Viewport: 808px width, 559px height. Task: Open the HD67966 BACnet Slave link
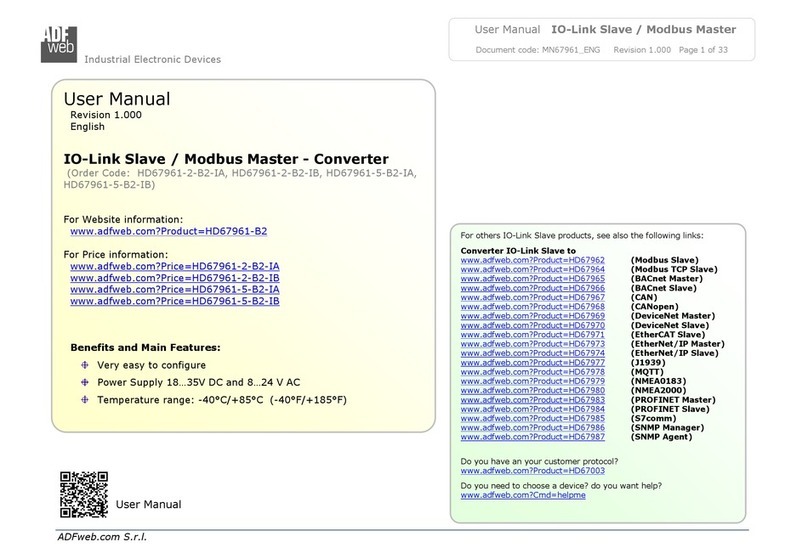(533, 288)
